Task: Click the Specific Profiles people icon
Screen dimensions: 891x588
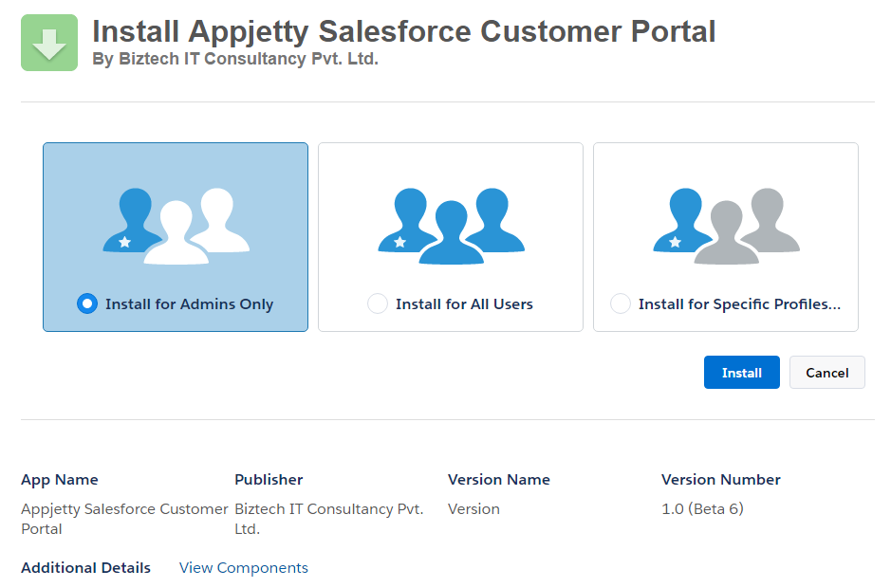Action: [x=726, y=227]
